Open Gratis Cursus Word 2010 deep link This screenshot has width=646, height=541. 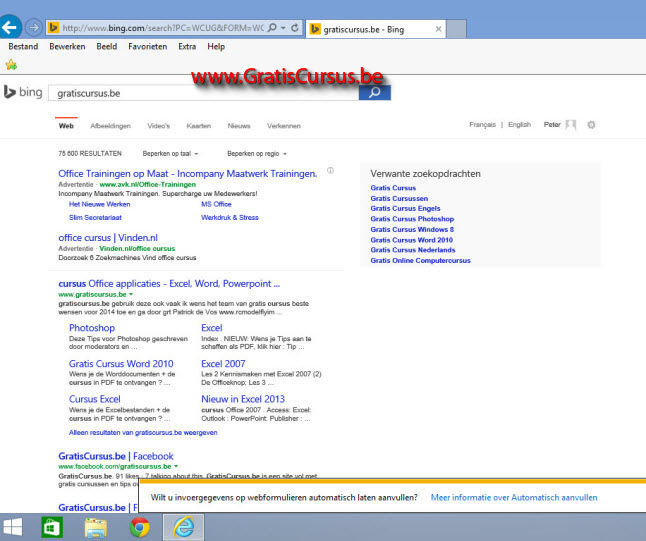121,364
